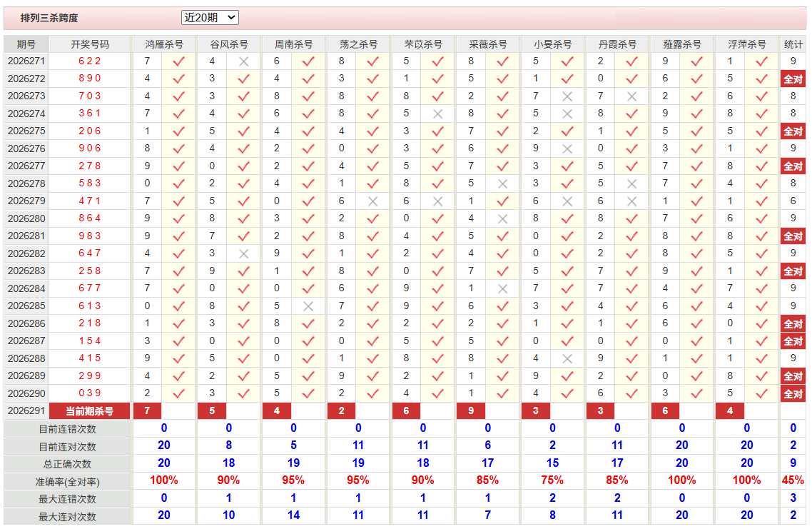Screen dimensions: 812x529
Task: Click the red check for 周南杀号 in row 2026277
Action: click(x=308, y=166)
